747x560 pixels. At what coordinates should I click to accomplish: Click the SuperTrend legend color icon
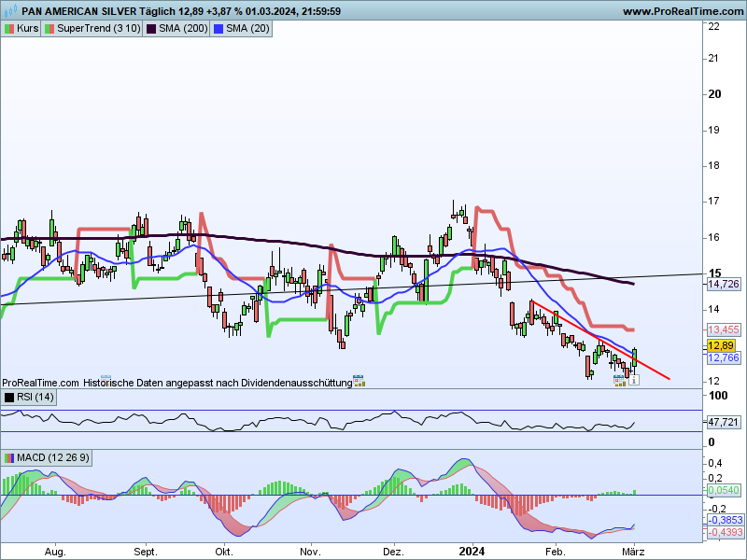click(49, 29)
